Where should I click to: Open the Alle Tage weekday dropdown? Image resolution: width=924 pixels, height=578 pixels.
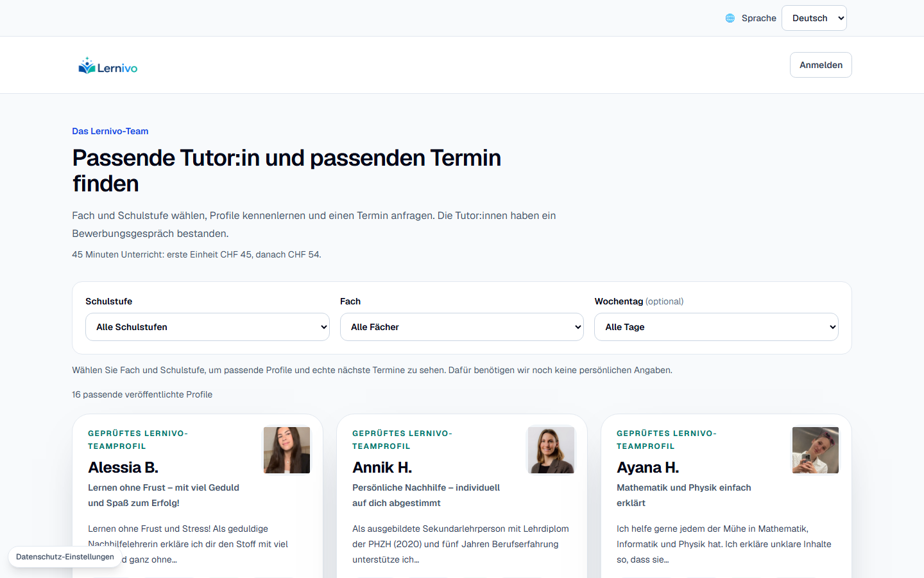pyautogui.click(x=716, y=327)
